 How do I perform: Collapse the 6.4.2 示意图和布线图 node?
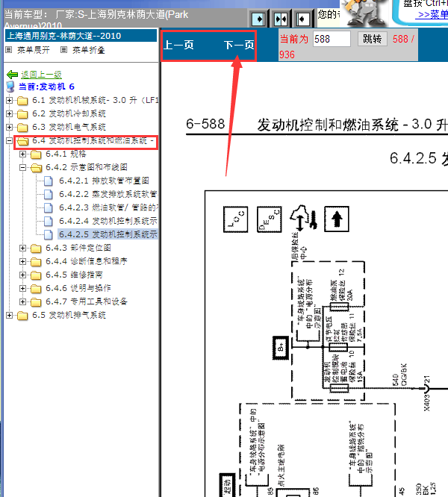click(22, 167)
